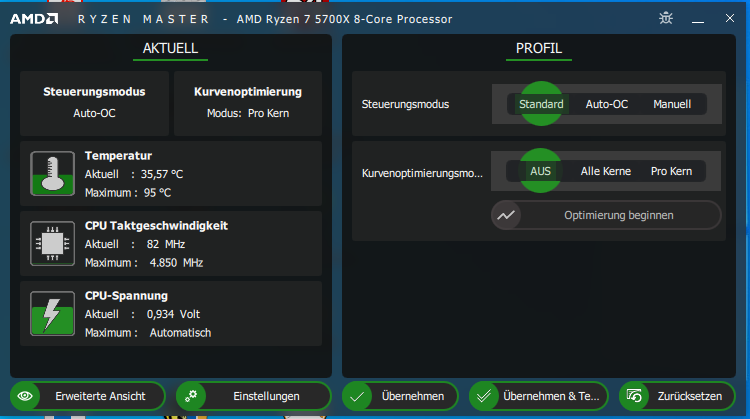The width and height of the screenshot is (750, 419).
Task: Click the current temperature 35,57 °C value
Action: point(162,174)
